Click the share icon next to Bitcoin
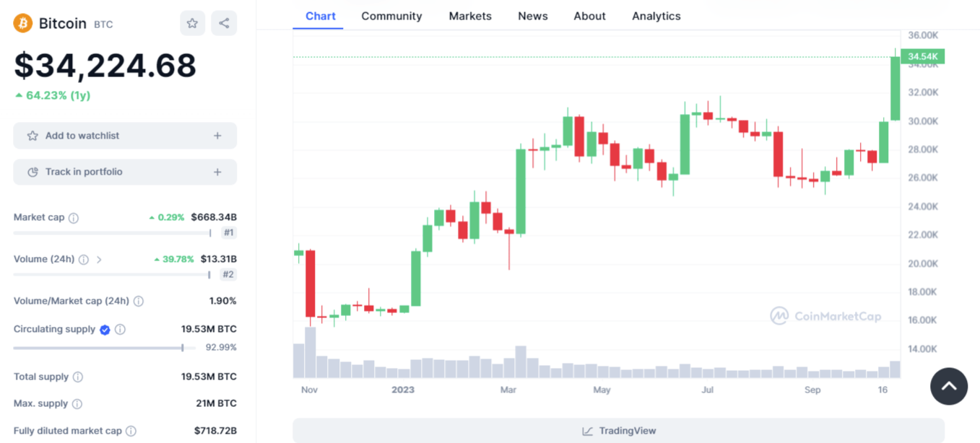 point(224,23)
